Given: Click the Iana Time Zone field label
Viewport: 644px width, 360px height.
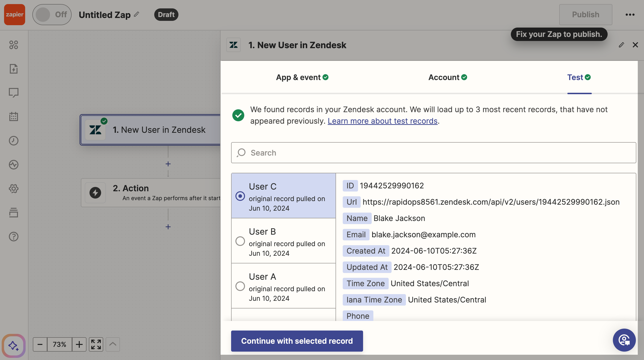Looking at the screenshot, I should click(374, 300).
